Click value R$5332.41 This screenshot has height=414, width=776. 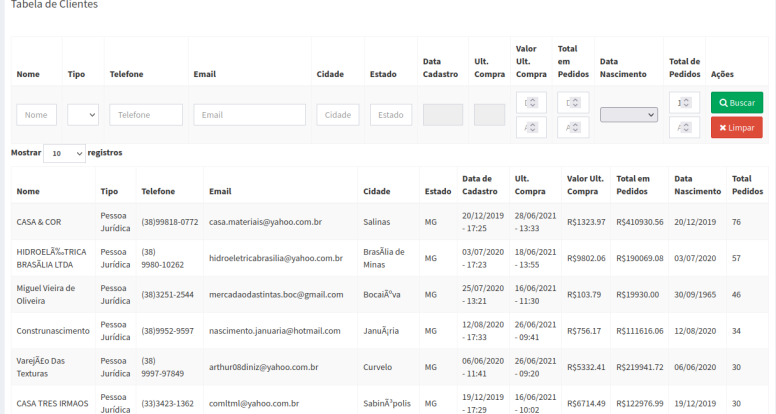pos(586,367)
